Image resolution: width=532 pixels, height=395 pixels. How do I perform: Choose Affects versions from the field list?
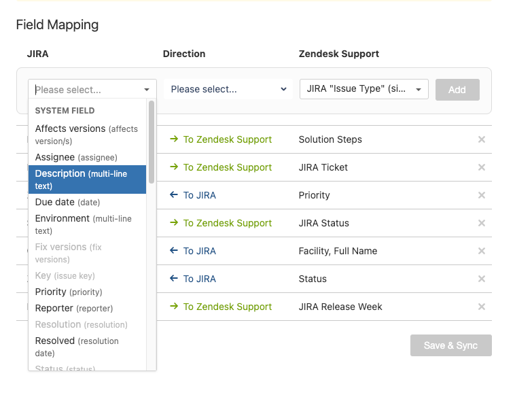[x=87, y=135]
